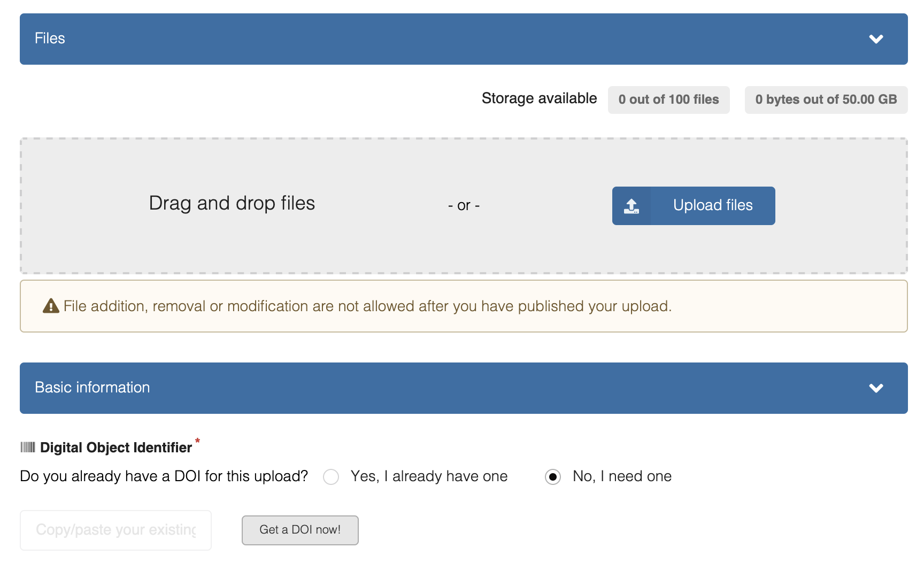Collapse the Files section chevron
924x571 pixels.
pyautogui.click(x=876, y=39)
